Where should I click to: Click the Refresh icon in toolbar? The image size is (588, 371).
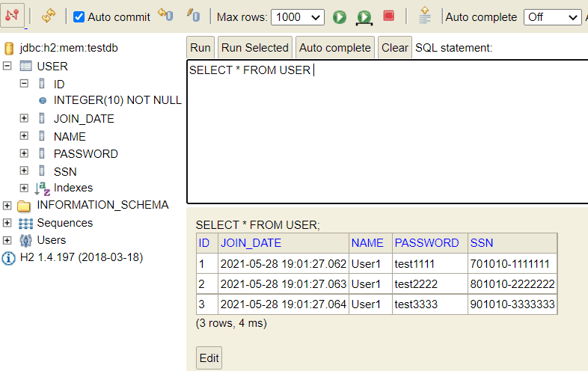tap(49, 16)
